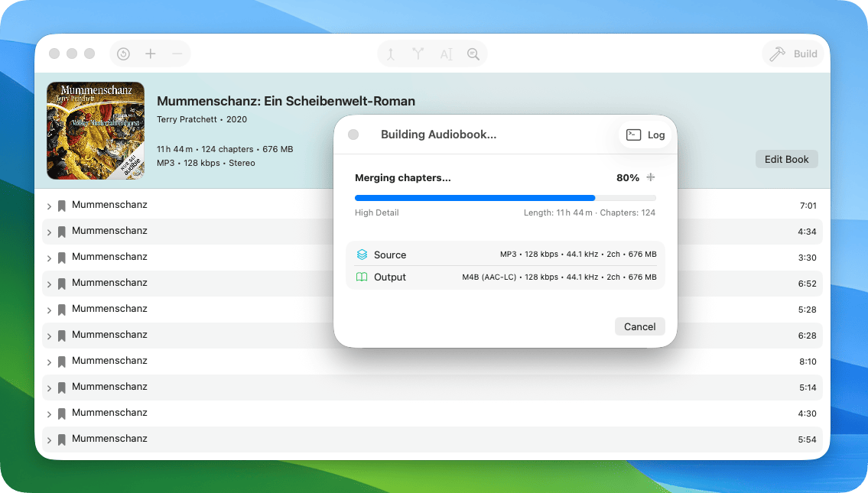This screenshot has height=493, width=868.
Task: Select the merge chapters fork icon
Action: 418,54
